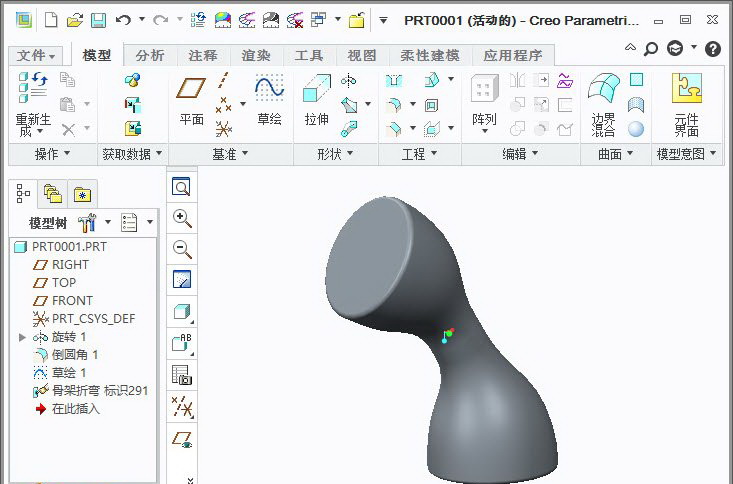Screen dimensions: 733x484
Task: Toggle datum plane display in view toolbar
Action: click(182, 438)
